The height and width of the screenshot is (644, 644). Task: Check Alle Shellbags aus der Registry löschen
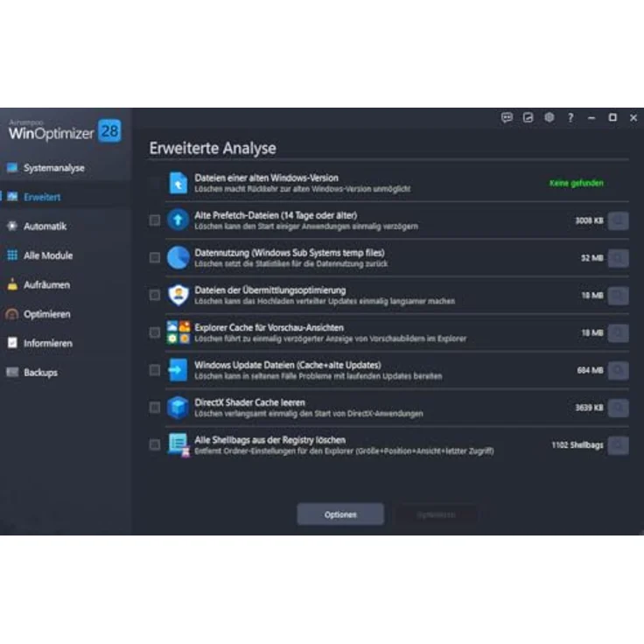point(155,444)
